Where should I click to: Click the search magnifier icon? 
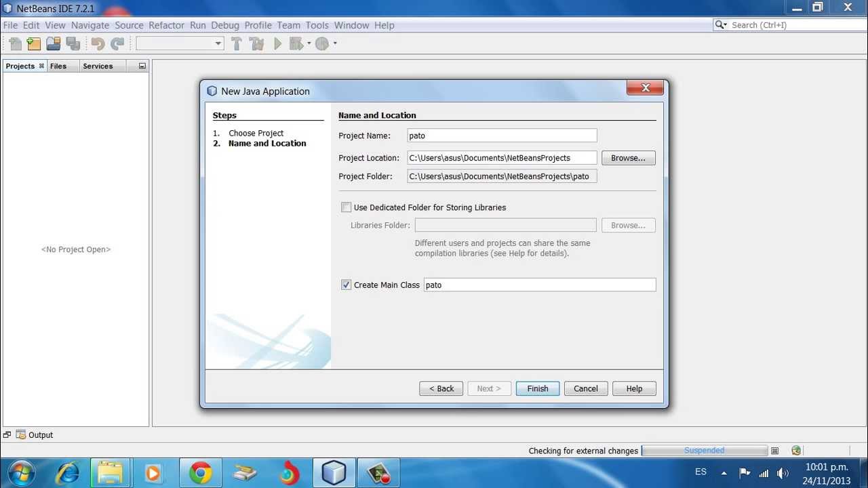tap(722, 25)
